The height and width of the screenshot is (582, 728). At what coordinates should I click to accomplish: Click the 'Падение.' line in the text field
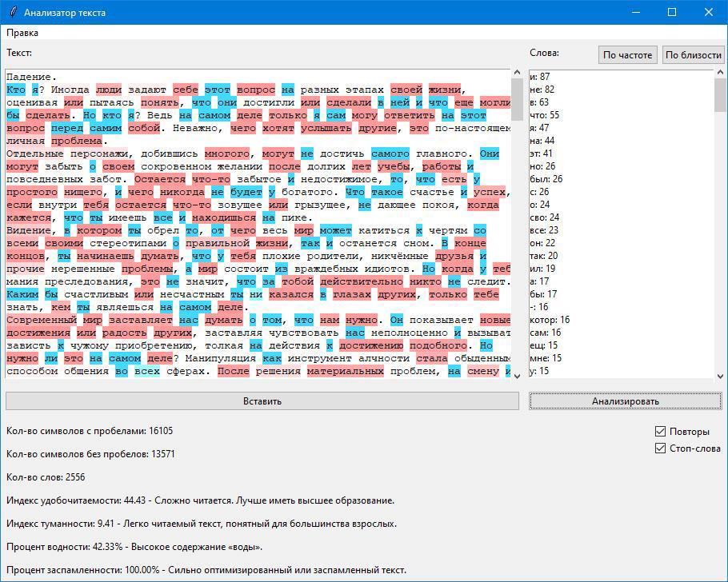point(32,77)
